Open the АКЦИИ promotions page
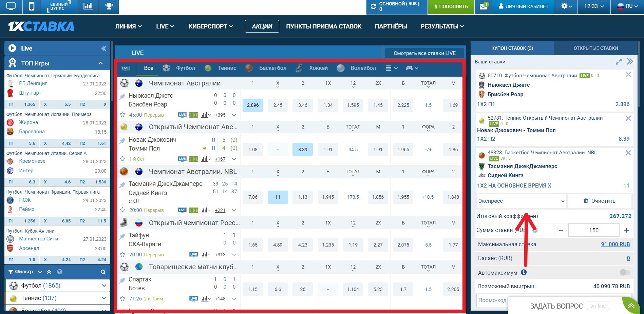The image size is (644, 314). coord(262,26)
